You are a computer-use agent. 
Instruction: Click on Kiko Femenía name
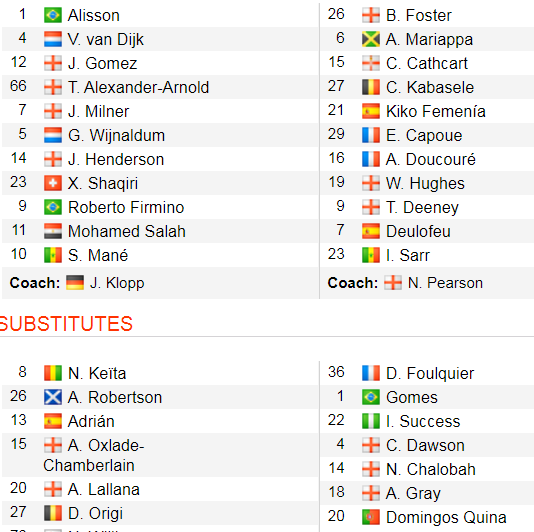436,111
